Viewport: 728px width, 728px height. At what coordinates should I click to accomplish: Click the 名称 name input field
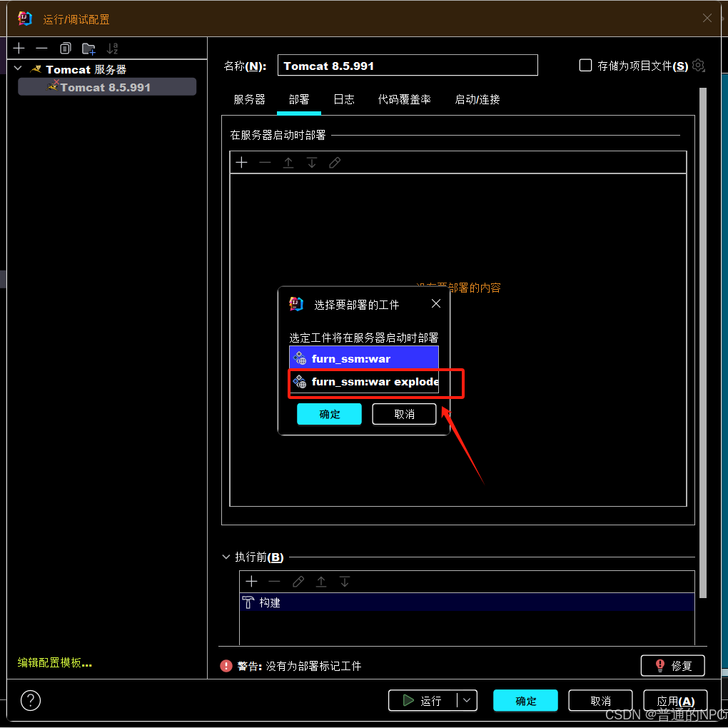[407, 66]
